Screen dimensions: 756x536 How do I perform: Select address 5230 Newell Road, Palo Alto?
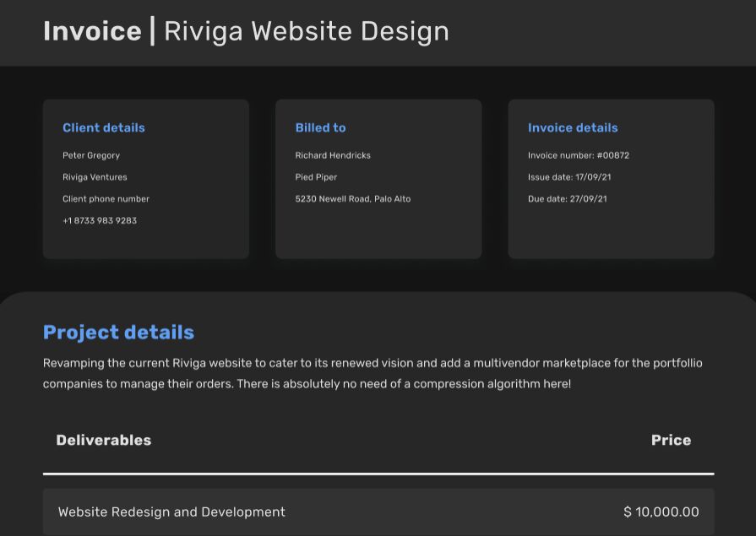tap(353, 198)
